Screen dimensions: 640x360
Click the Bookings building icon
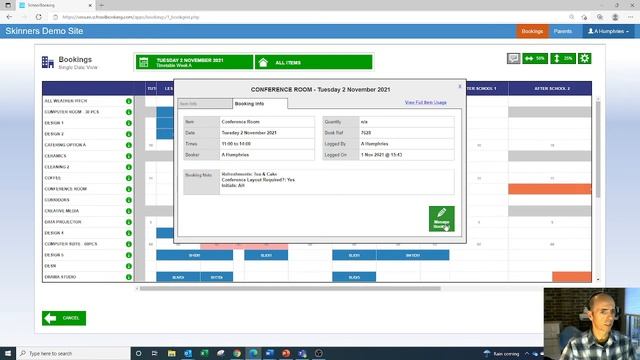[x=48, y=62]
